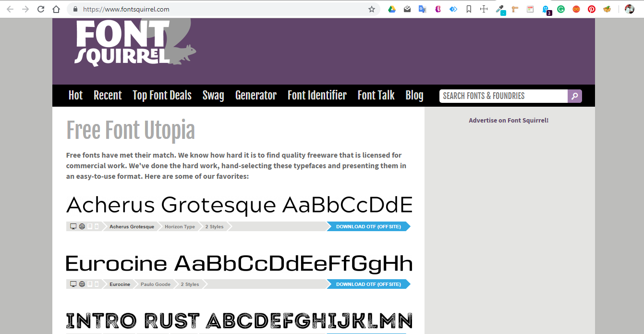Click the Free Font Utopia heading
Viewport: 644px width, 334px height.
coord(131,130)
